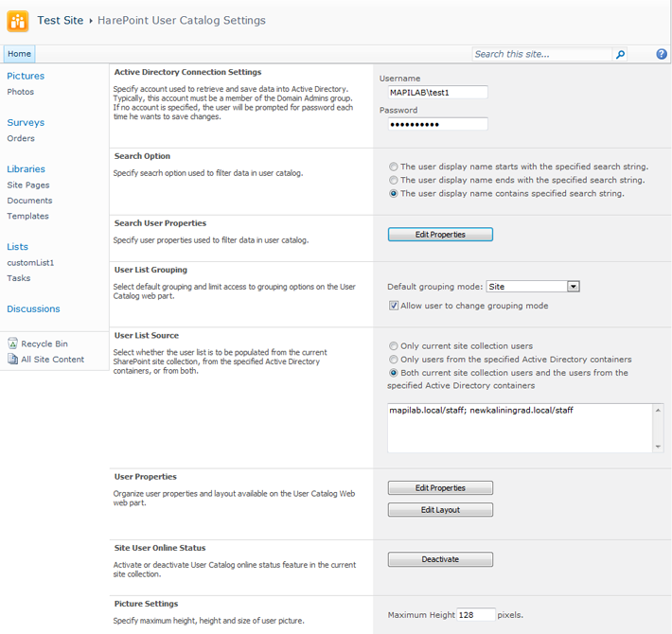
Task: Open the Documents library link
Action: [29, 201]
